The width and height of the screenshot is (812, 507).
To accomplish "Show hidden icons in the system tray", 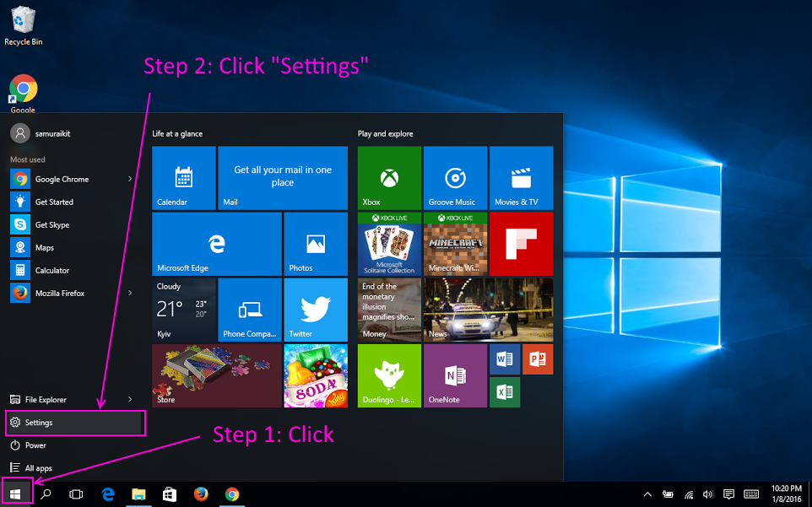I will pos(647,494).
